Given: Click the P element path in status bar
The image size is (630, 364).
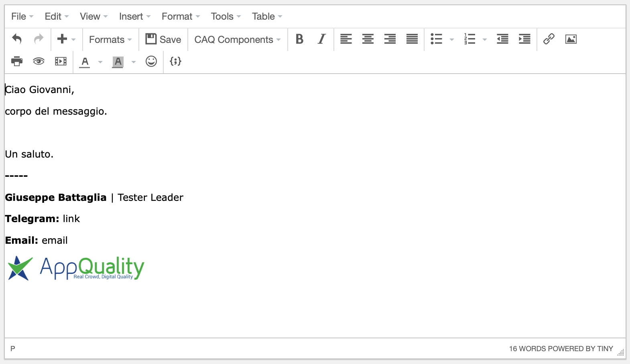Looking at the screenshot, I should tap(13, 349).
